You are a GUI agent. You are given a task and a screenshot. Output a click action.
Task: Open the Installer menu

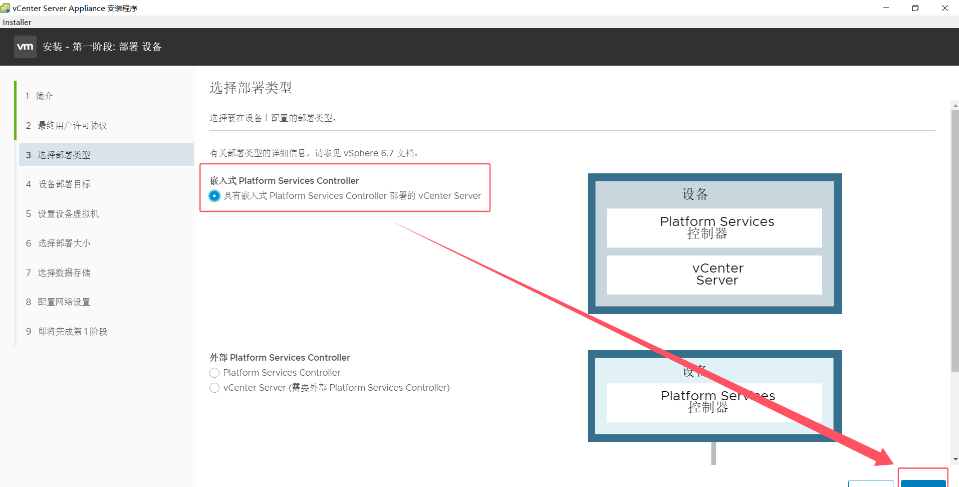click(x=17, y=22)
